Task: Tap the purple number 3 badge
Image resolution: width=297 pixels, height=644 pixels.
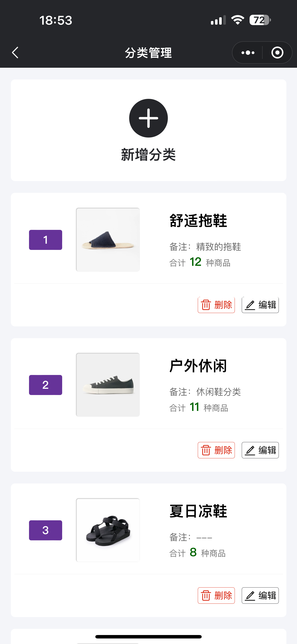Action: 46,530
